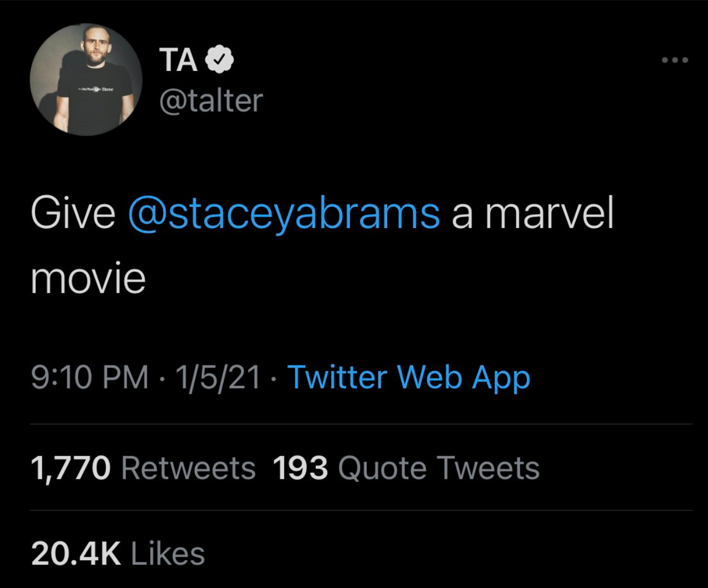This screenshot has height=588, width=708.
Task: Open the @talter handle profile
Action: click(211, 100)
